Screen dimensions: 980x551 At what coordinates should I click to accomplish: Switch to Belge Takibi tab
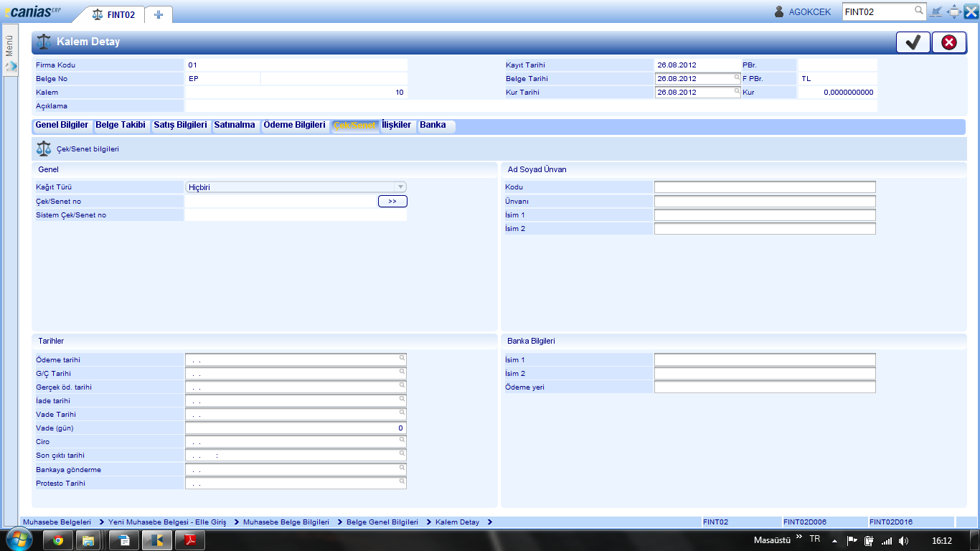click(x=121, y=126)
